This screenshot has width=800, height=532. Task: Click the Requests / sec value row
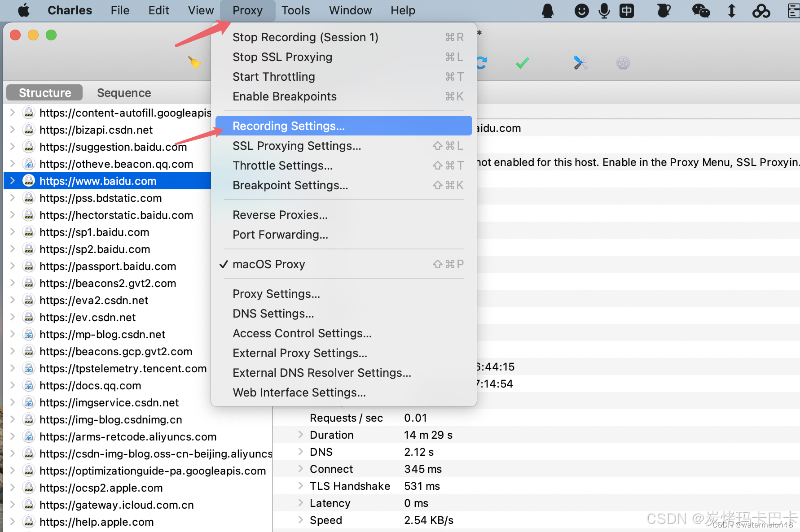point(536,418)
